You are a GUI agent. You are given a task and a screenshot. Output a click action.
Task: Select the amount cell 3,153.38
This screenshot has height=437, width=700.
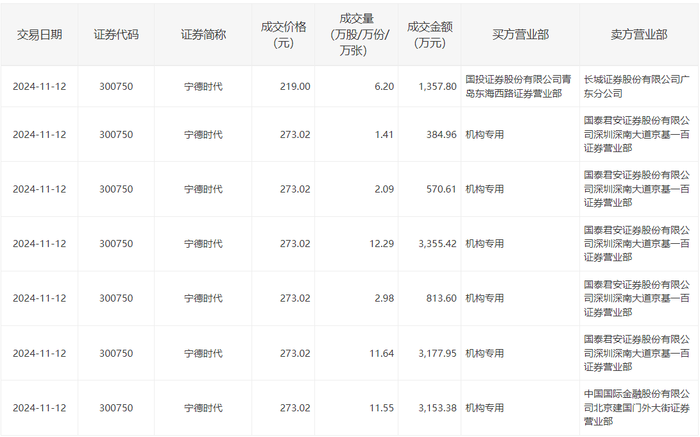click(438, 408)
